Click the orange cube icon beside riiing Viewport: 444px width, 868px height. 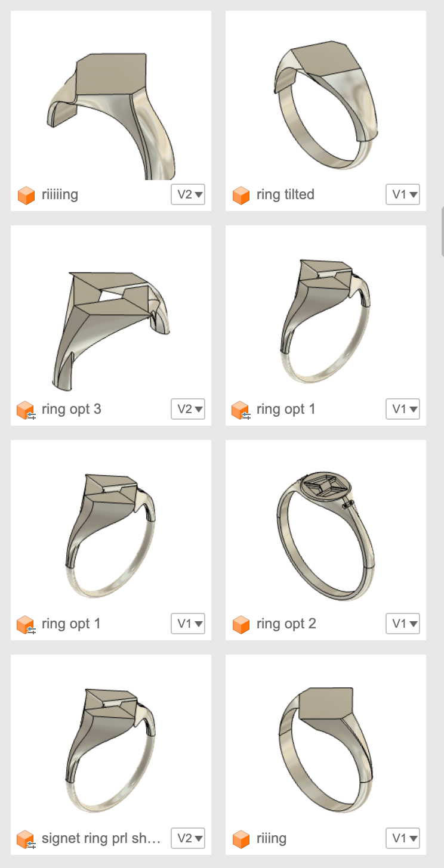(241, 839)
